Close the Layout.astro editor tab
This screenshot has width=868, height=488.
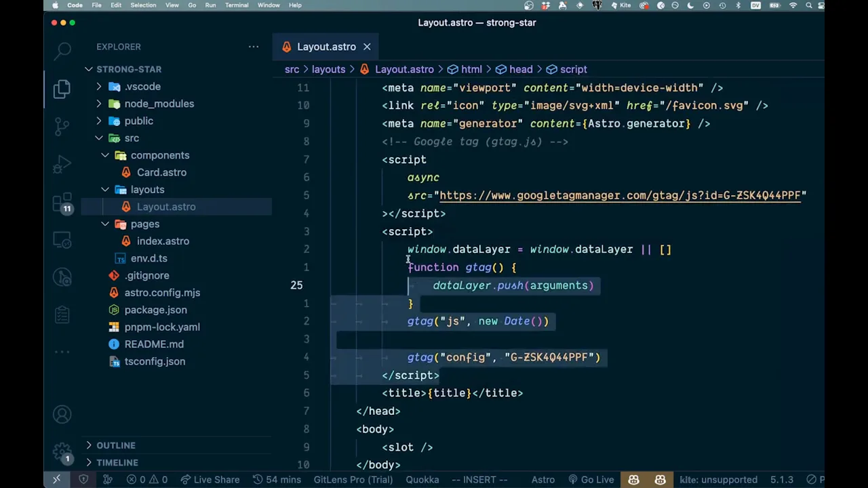(x=367, y=47)
